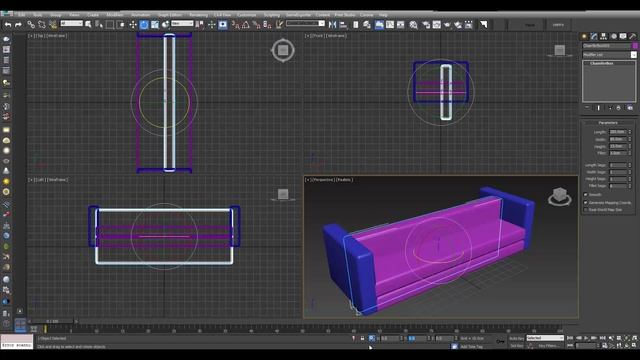Activate the Unlink Selection tool
The height and width of the screenshot is (360, 640).
point(42,25)
